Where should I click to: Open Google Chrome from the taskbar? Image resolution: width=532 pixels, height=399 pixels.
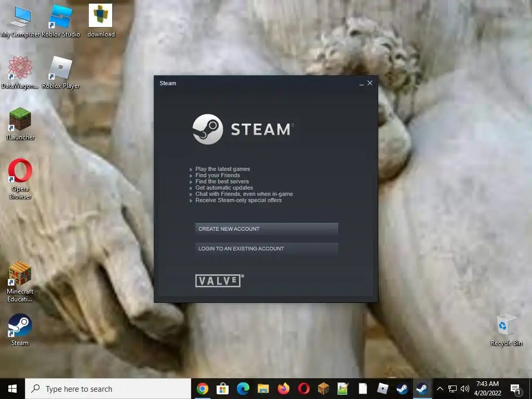[x=203, y=389]
